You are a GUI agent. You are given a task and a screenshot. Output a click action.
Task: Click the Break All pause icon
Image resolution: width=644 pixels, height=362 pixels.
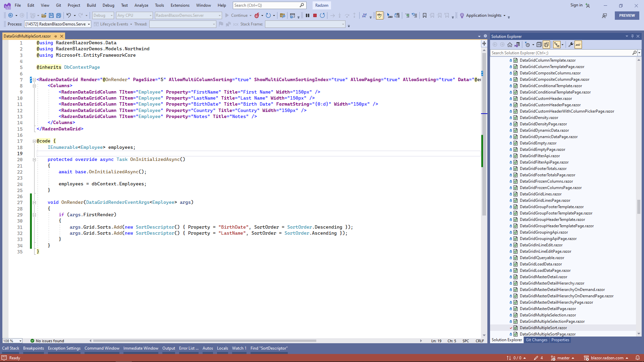click(x=308, y=15)
